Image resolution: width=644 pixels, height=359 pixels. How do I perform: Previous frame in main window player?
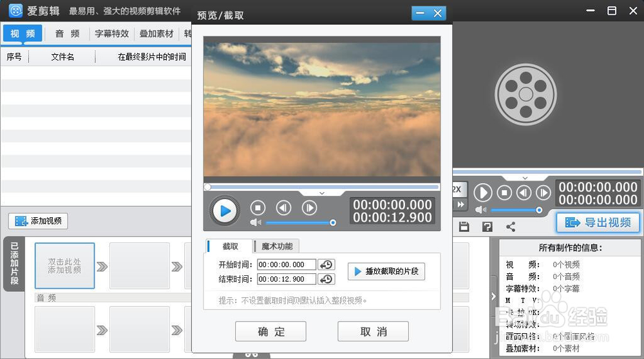pyautogui.click(x=524, y=193)
